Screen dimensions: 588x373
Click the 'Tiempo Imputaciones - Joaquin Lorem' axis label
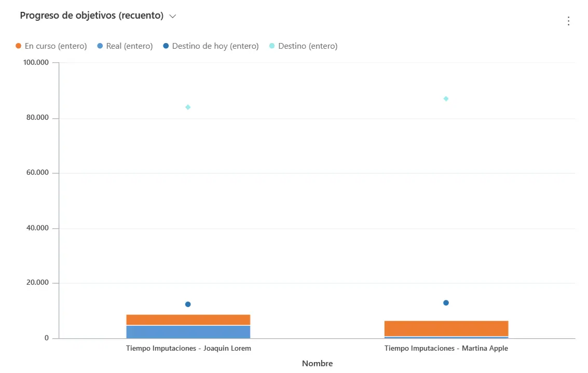click(x=188, y=349)
